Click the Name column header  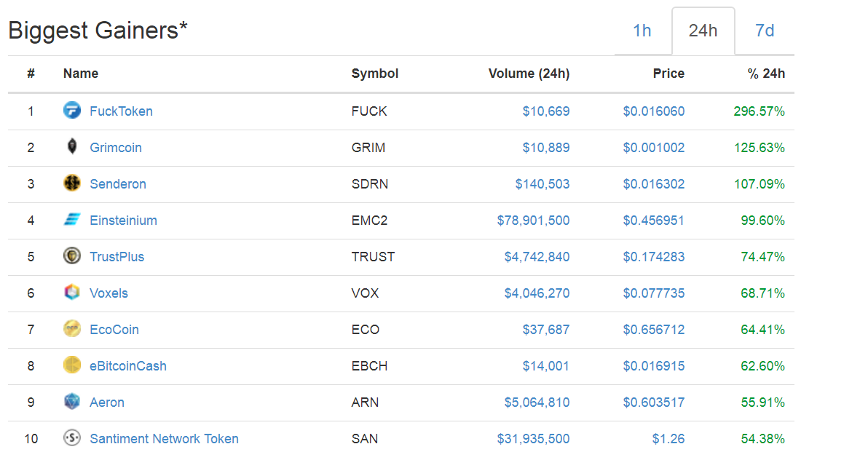(81, 74)
